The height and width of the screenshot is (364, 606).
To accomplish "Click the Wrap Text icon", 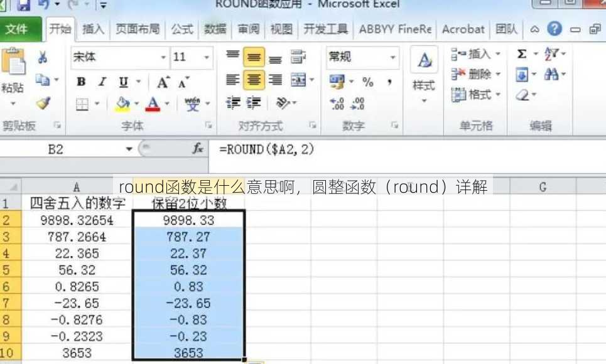I will pos(298,57).
